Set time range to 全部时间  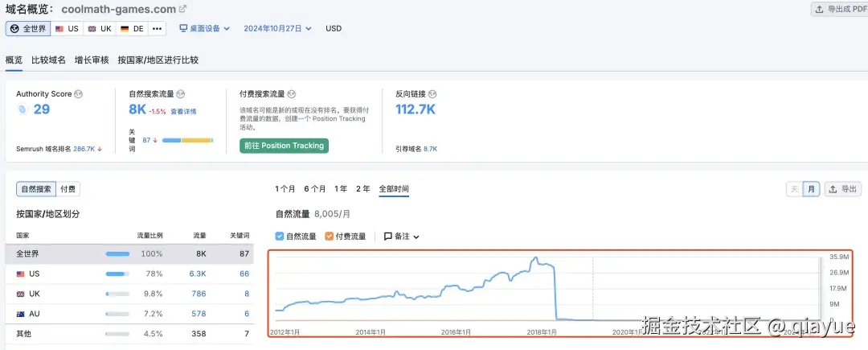(394, 189)
